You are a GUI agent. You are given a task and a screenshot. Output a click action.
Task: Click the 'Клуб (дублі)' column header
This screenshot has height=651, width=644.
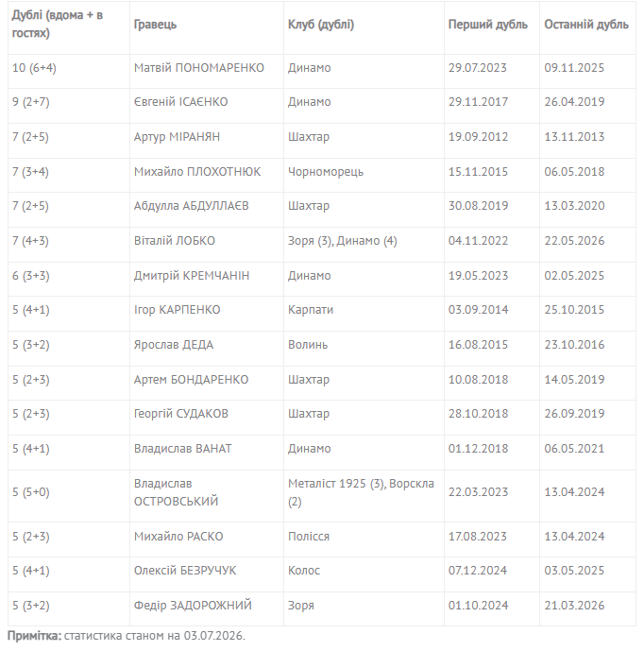coord(321,25)
